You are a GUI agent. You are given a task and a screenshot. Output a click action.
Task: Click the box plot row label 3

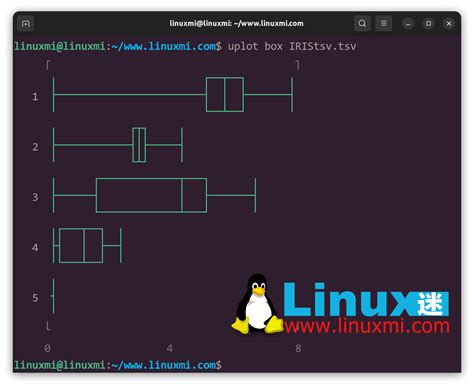[35, 197]
